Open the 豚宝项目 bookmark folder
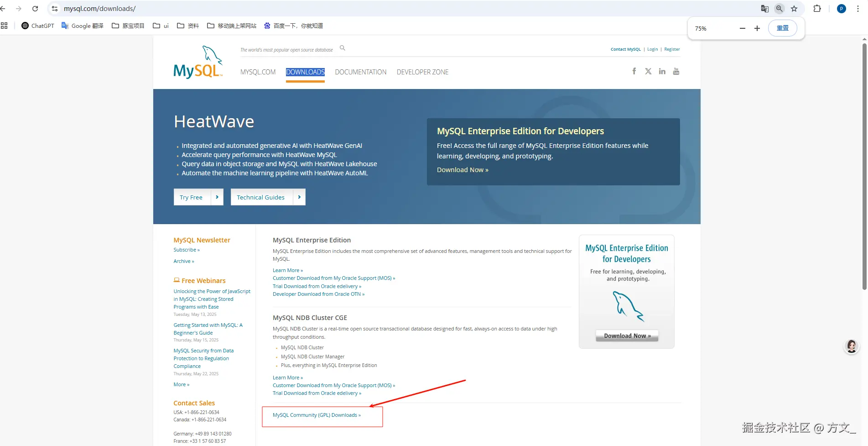Screen dimensions: 868x446 tap(128, 26)
